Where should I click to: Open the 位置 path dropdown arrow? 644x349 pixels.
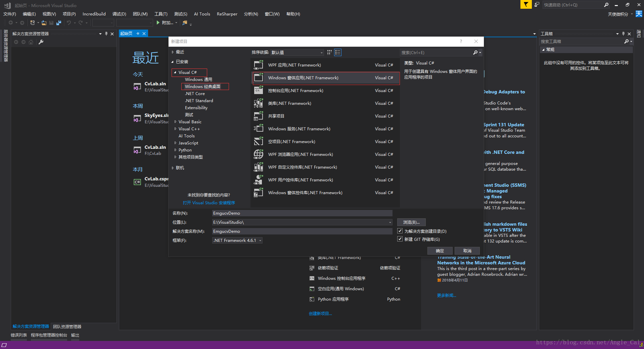click(x=390, y=222)
